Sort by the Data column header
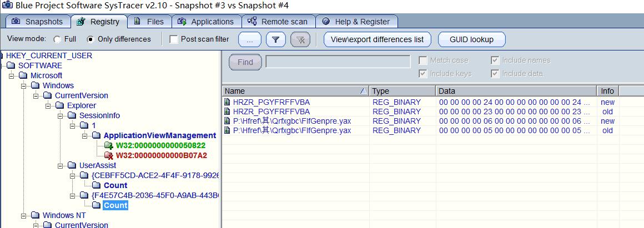 pos(516,91)
